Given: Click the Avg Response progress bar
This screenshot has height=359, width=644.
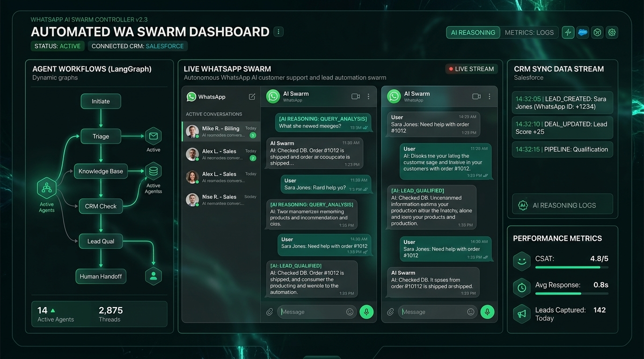Looking at the screenshot, I should click(572, 294).
